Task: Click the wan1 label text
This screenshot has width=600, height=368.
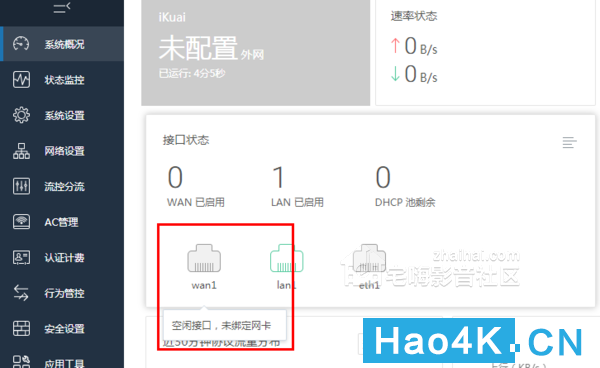Action: [204, 285]
